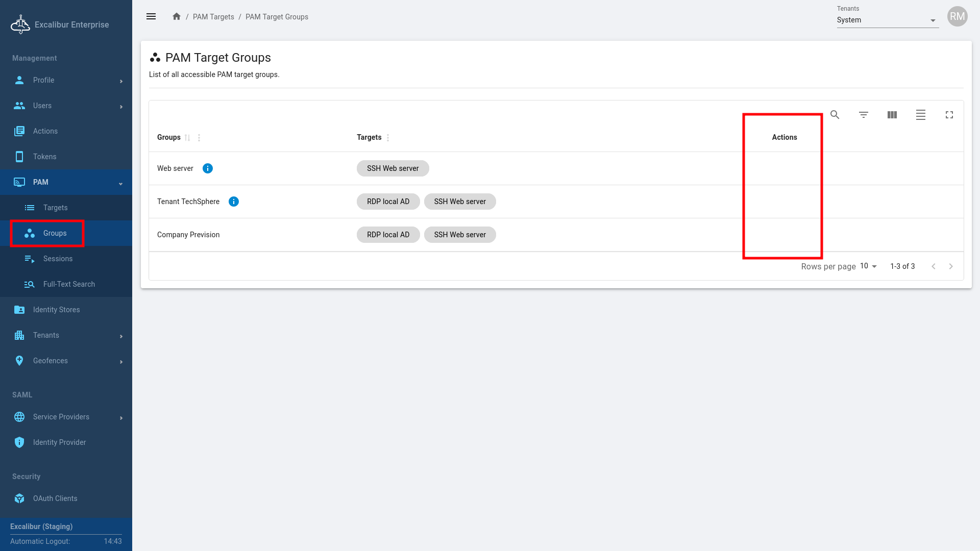The height and width of the screenshot is (551, 980).
Task: Open the Tenants System dropdown
Action: pyautogui.click(x=887, y=20)
